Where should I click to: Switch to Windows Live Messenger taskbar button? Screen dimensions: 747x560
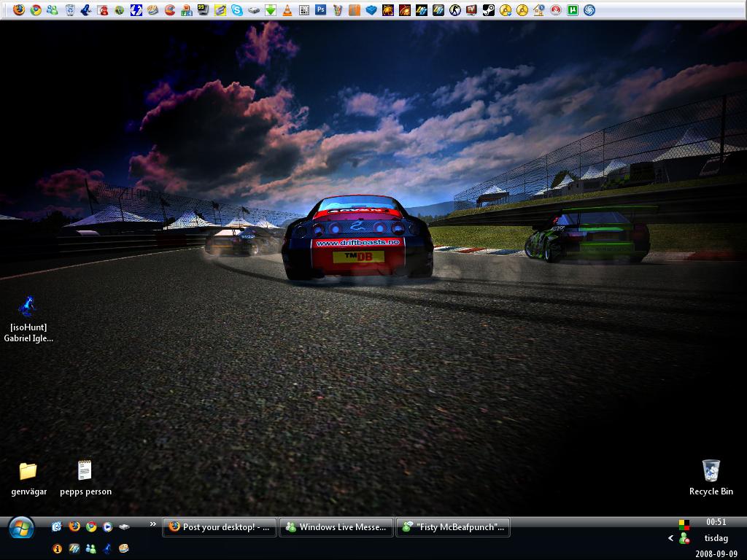click(336, 527)
